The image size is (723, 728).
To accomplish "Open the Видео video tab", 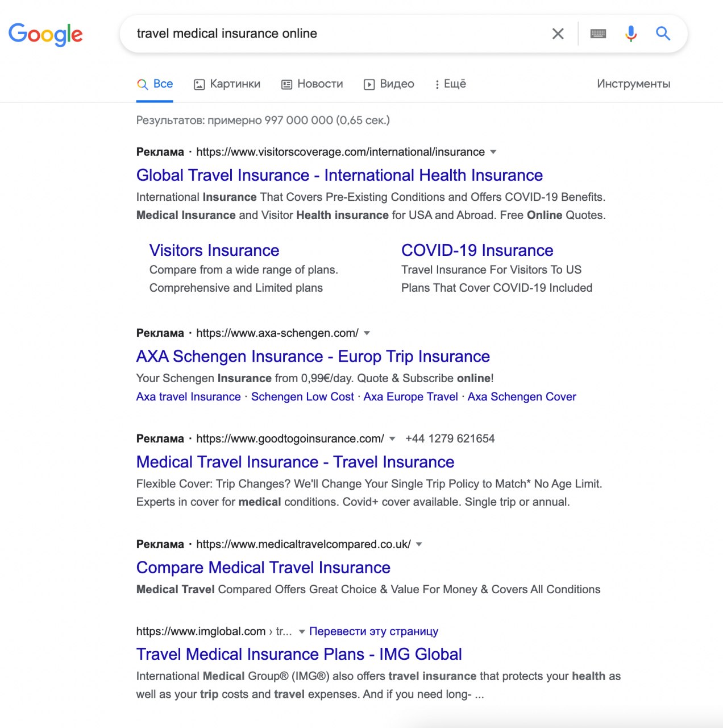I will coord(389,84).
